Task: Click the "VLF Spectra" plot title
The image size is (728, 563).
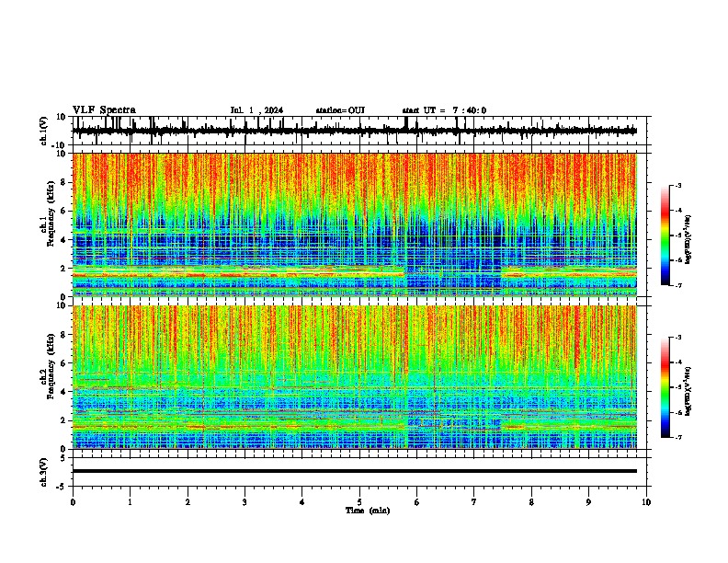Action: (104, 110)
